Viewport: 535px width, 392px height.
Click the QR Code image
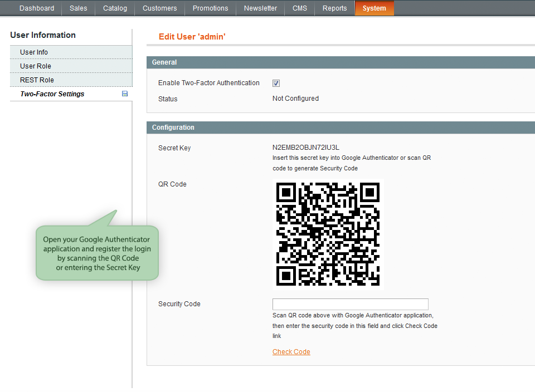pos(328,234)
